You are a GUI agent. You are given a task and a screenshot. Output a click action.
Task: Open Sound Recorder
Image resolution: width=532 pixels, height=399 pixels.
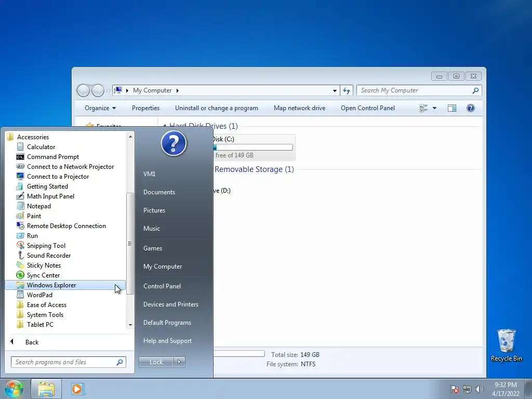[48, 255]
